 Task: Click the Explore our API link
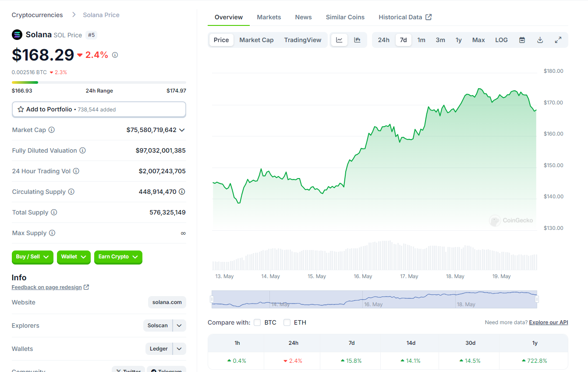[x=549, y=322]
